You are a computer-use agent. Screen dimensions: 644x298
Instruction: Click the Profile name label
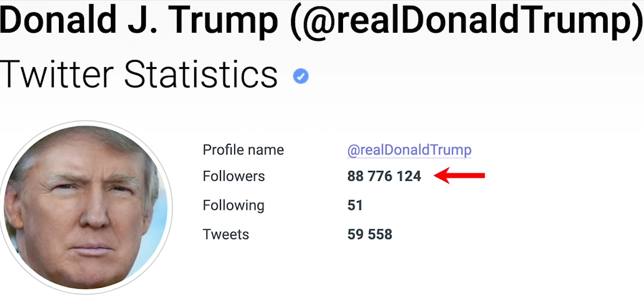[243, 150]
